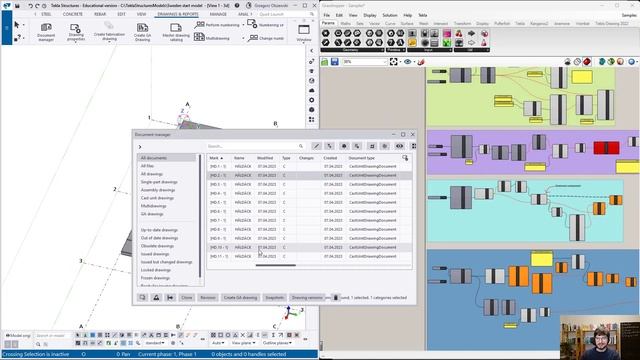
Task: Click warning triangle icon in Document manager
Action: (x=156, y=298)
